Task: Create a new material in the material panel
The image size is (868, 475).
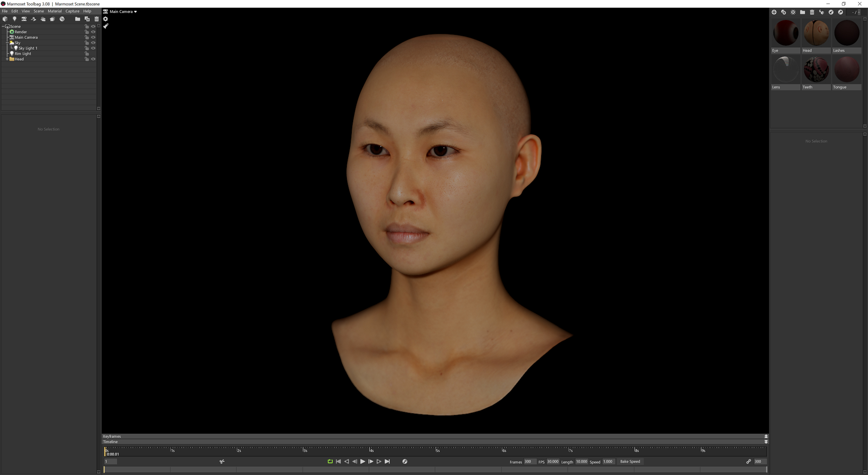Action: pos(775,12)
